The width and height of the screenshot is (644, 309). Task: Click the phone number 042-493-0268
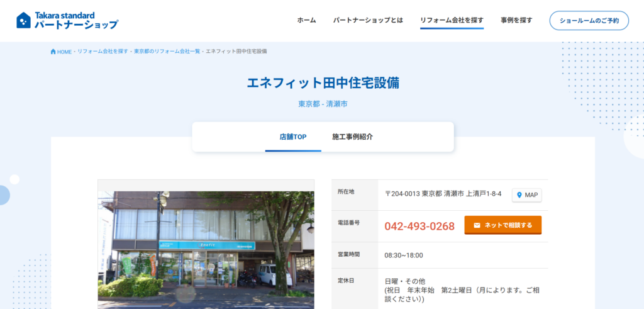(419, 226)
